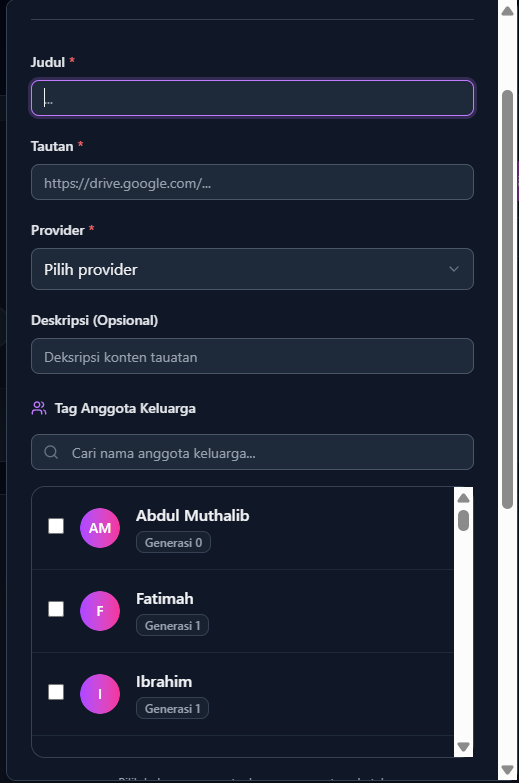Tick the checkbox for Fatimah
This screenshot has height=783, width=519.
click(56, 609)
